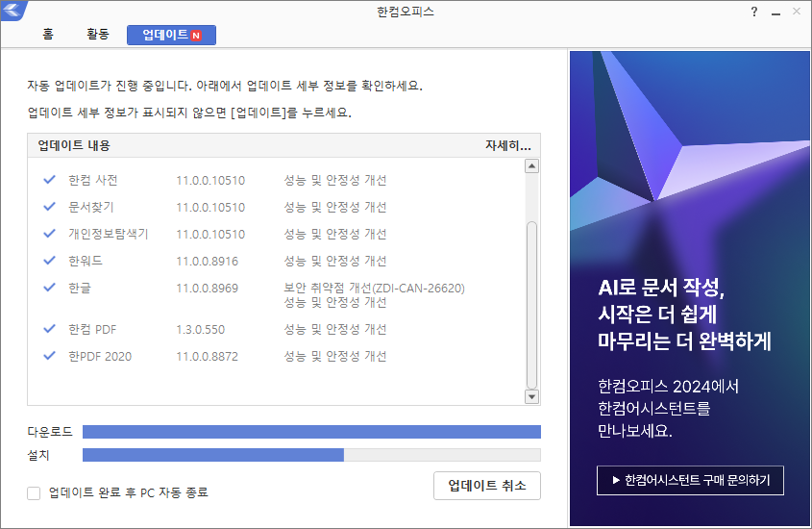Click update list scroll down arrow
812x529 pixels.
(531, 397)
